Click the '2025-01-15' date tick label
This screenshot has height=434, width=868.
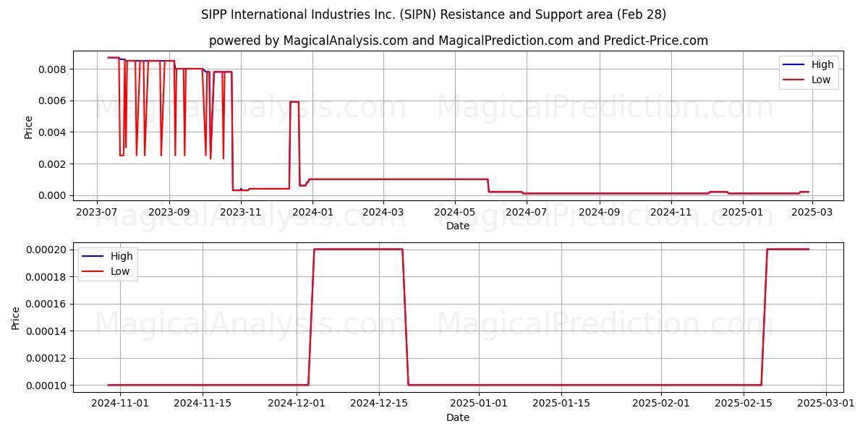click(x=561, y=403)
